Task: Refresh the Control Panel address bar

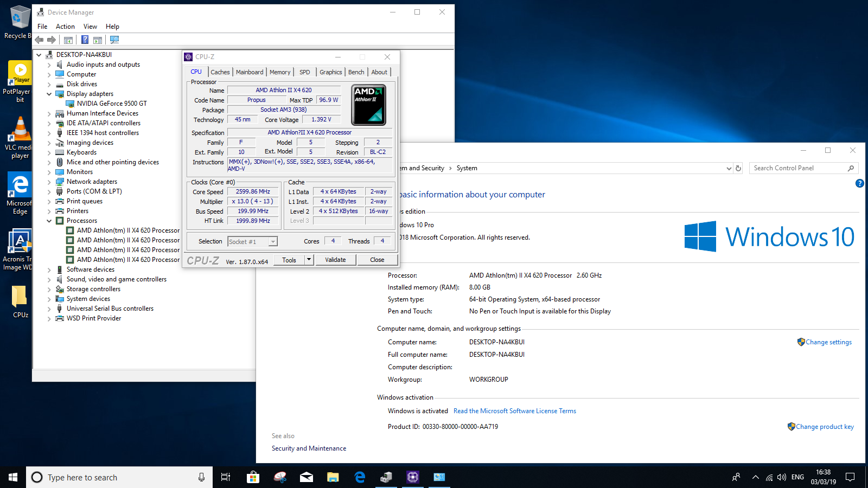Action: pyautogui.click(x=738, y=168)
